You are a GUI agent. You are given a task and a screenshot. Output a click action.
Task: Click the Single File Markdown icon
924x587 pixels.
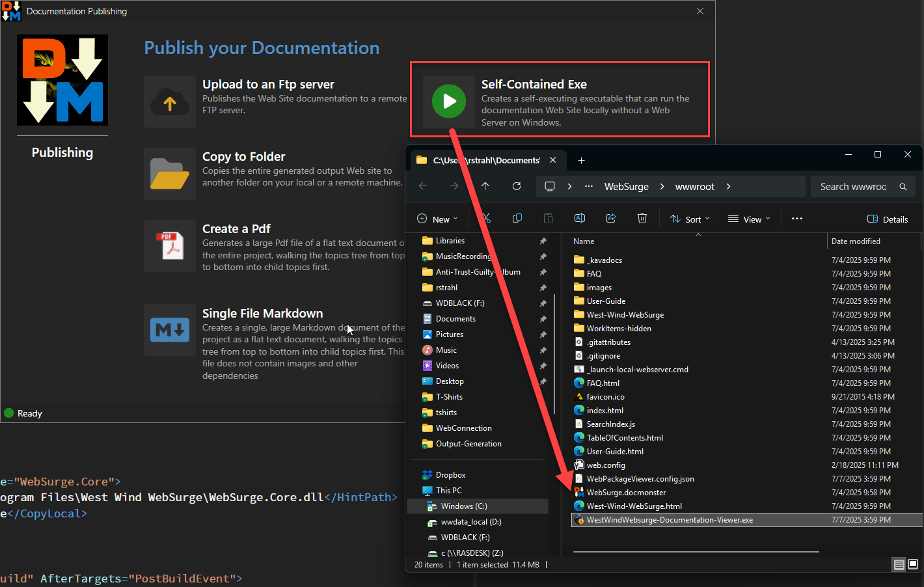click(170, 330)
